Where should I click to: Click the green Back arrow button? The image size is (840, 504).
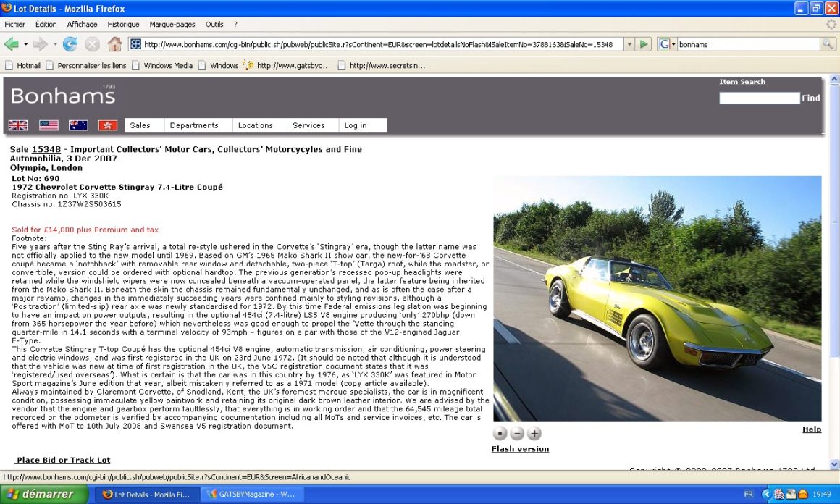coord(12,44)
